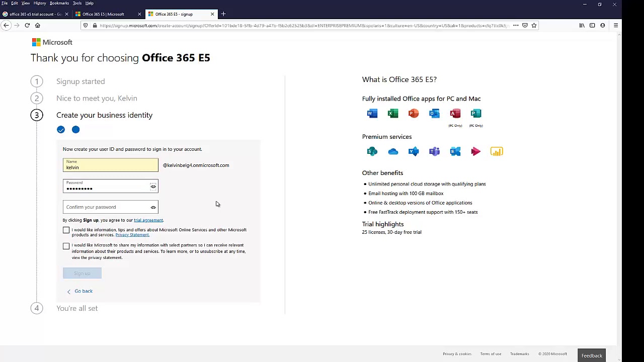The height and width of the screenshot is (362, 644).
Task: Click the SharePoint service icon
Action: [372, 151]
